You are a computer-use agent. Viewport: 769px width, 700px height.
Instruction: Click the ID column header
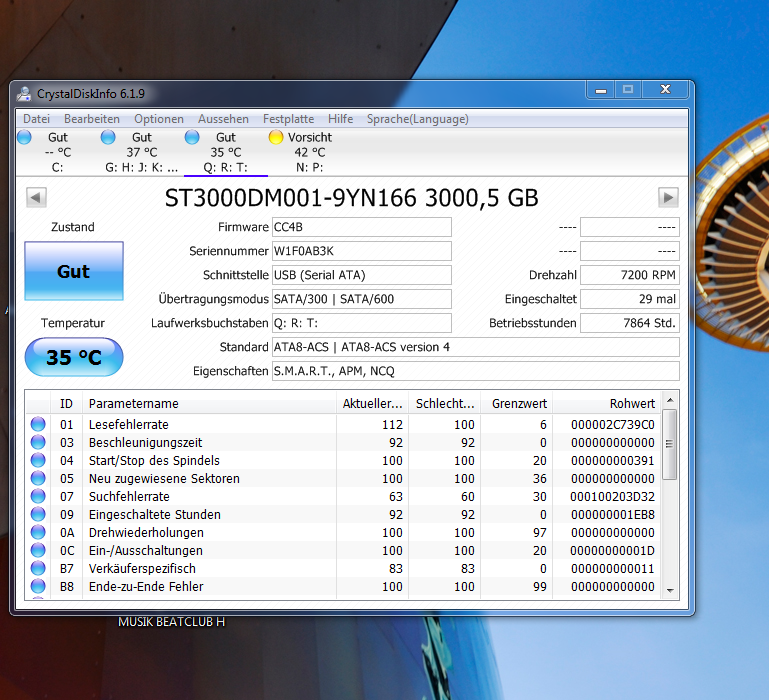(x=66, y=404)
